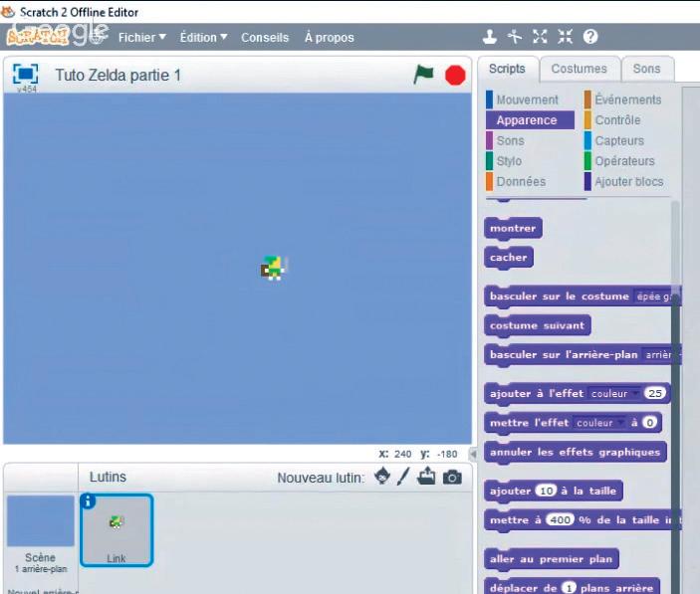Click the 25 value in ajouter à l'effet
The height and width of the screenshot is (594, 700).
655,393
